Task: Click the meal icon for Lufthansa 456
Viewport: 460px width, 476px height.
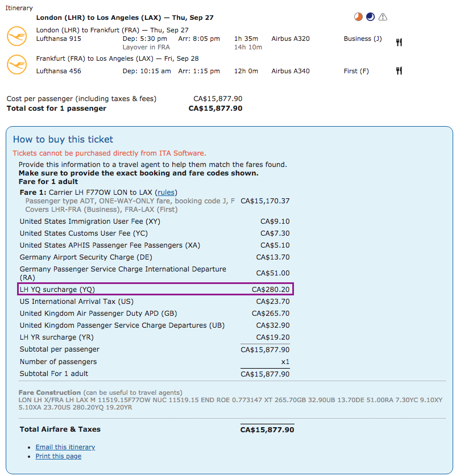Action: click(399, 71)
